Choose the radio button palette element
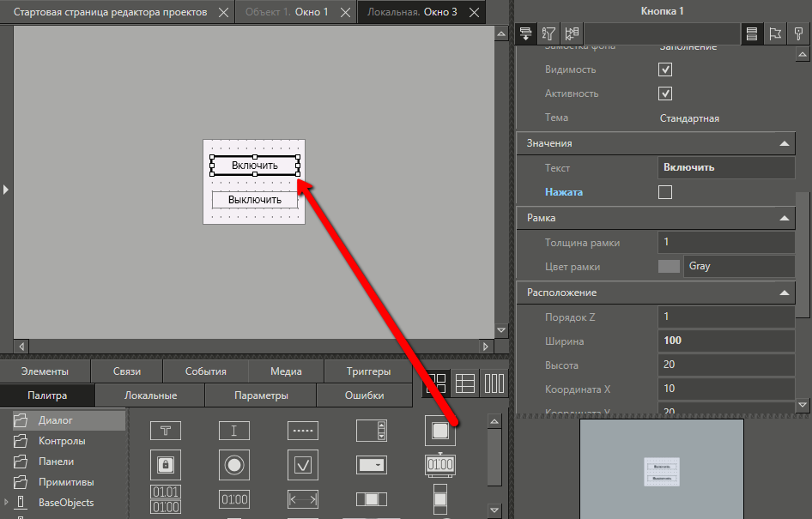The width and height of the screenshot is (812, 519). pyautogui.click(x=233, y=465)
